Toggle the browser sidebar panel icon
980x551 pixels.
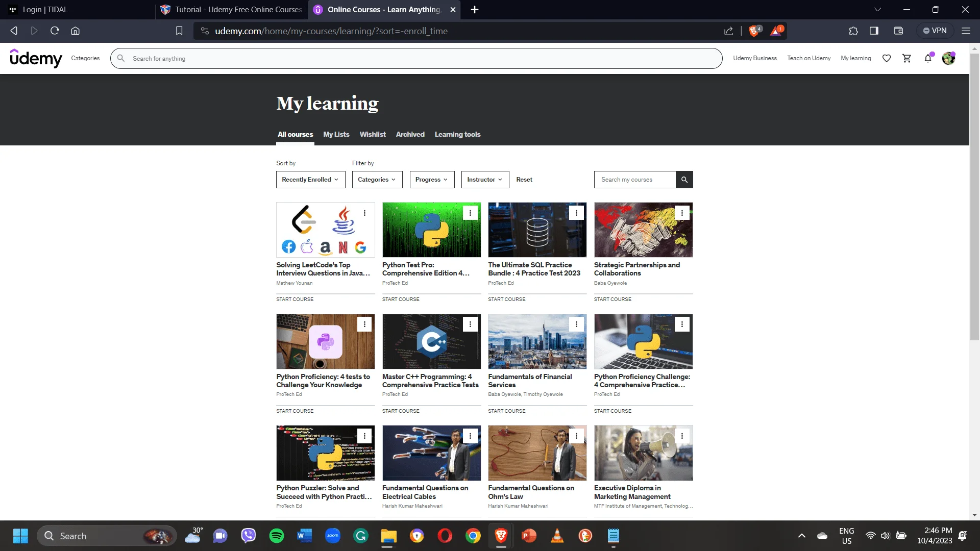(x=874, y=31)
